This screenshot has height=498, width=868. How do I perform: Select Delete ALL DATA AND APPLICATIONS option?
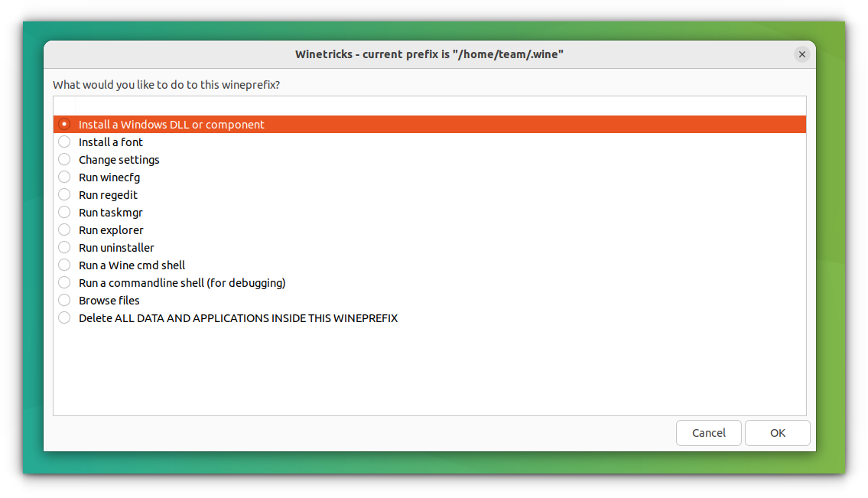pyautogui.click(x=238, y=317)
